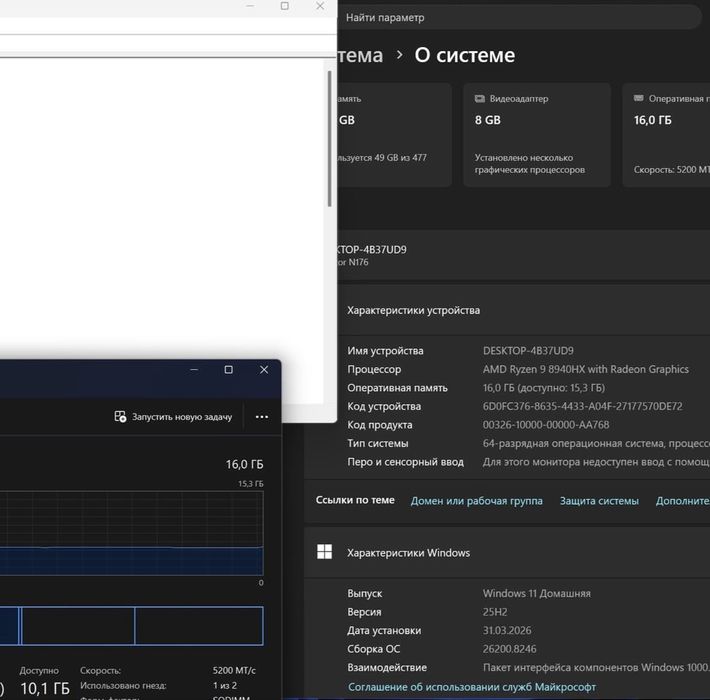Open 'Защита системы' link
The height and width of the screenshot is (700, 710).
click(599, 501)
